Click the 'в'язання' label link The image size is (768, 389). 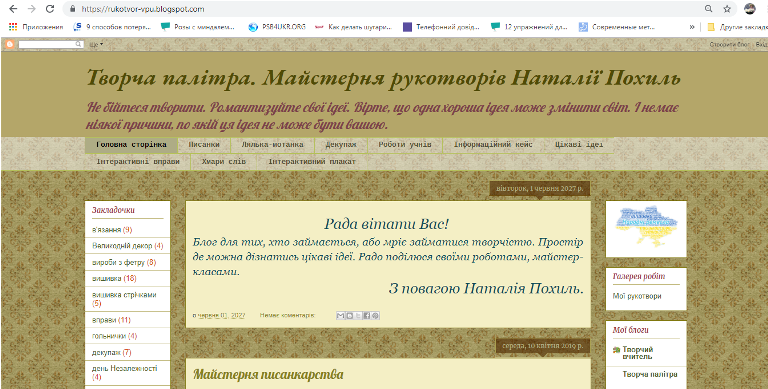coord(106,230)
